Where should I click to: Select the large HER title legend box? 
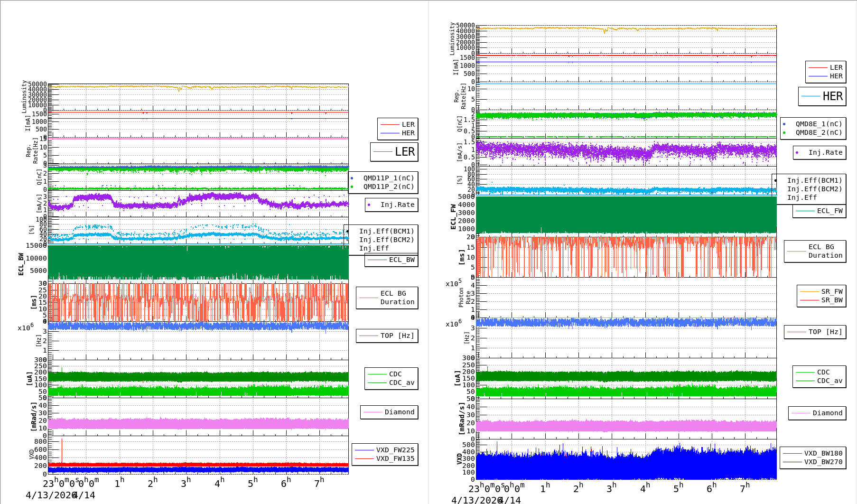pos(822,96)
